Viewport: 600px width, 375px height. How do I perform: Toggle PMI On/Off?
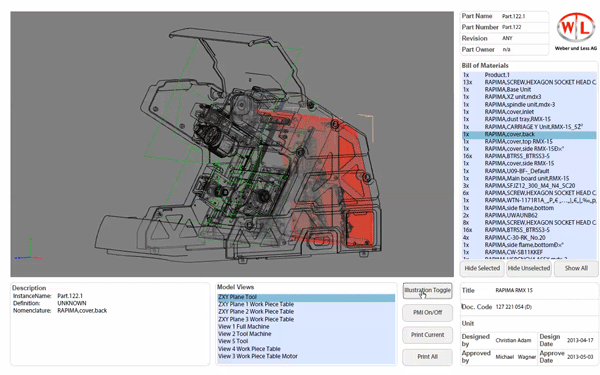427,313
